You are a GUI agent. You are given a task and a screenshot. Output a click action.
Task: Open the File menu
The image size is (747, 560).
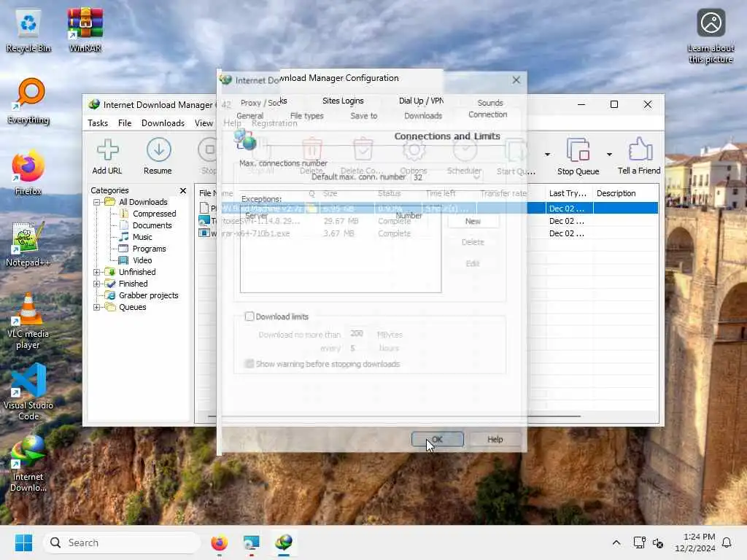(125, 123)
